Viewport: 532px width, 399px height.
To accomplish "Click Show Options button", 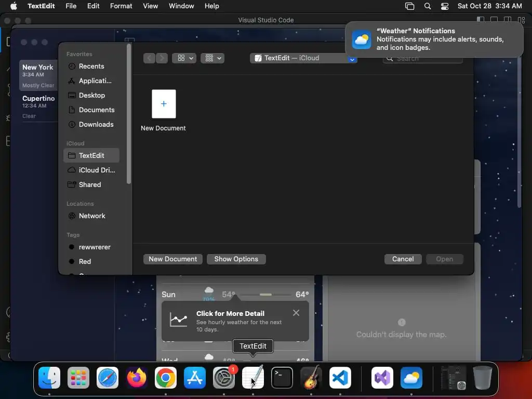I will 236,259.
